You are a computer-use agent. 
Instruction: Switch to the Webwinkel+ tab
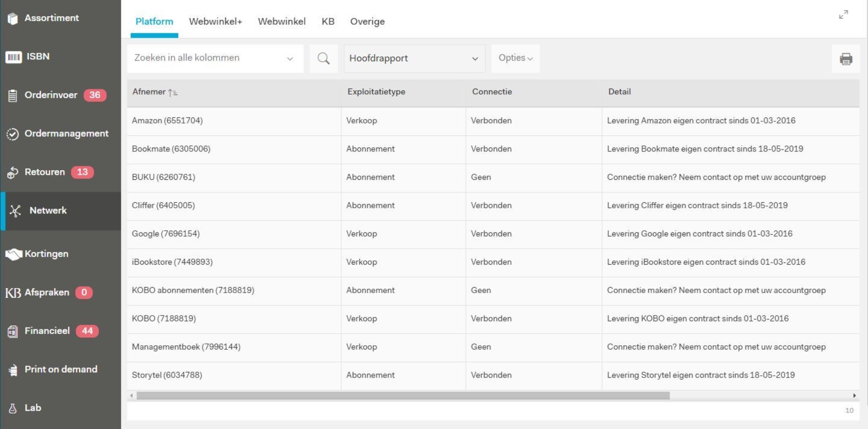pyautogui.click(x=215, y=21)
